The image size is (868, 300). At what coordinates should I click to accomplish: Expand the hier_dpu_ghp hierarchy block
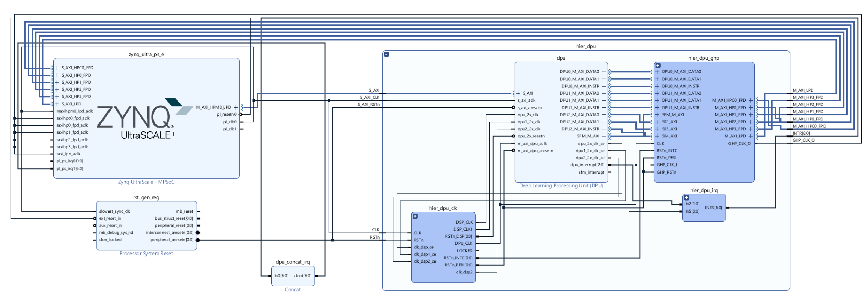658,66
